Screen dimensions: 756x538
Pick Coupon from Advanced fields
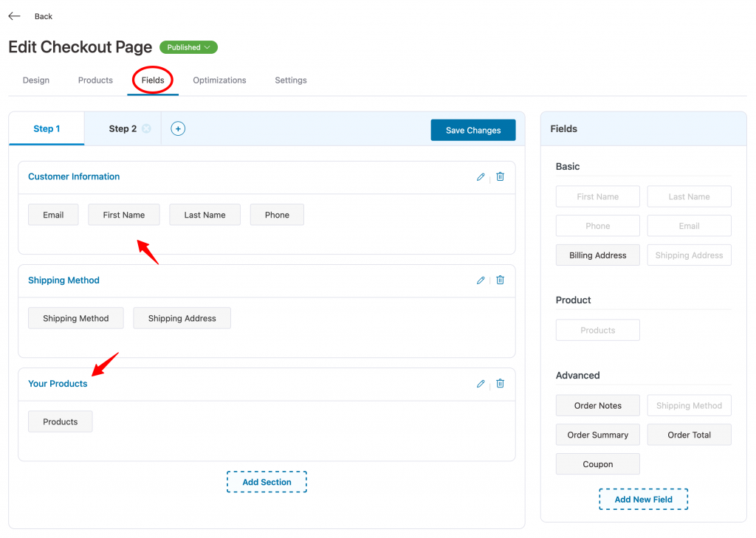598,464
